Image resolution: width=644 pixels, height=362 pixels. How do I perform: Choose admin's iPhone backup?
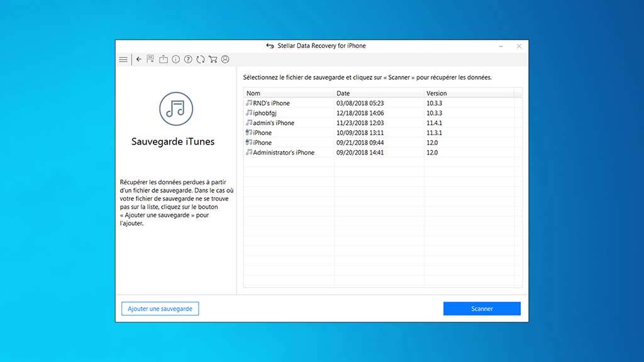(x=273, y=123)
